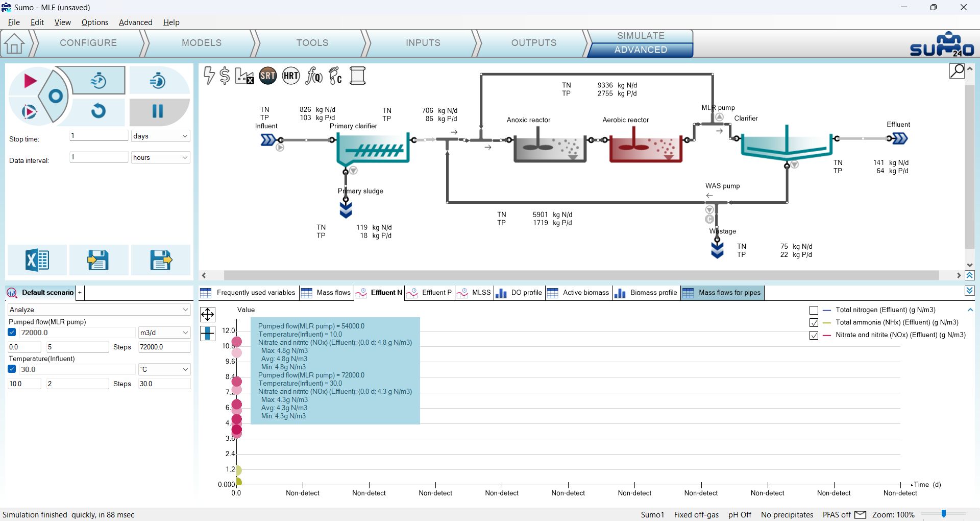Click the SRT icon in the toolbar
The image size is (980, 521).
coord(268,76)
